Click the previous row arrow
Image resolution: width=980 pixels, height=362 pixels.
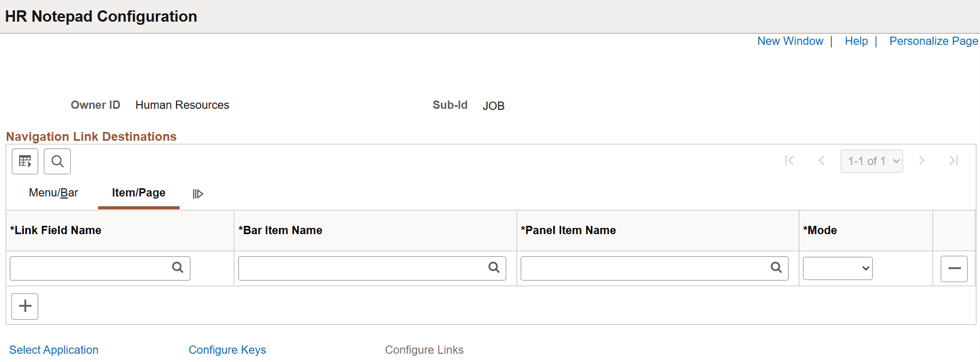pos(822,161)
